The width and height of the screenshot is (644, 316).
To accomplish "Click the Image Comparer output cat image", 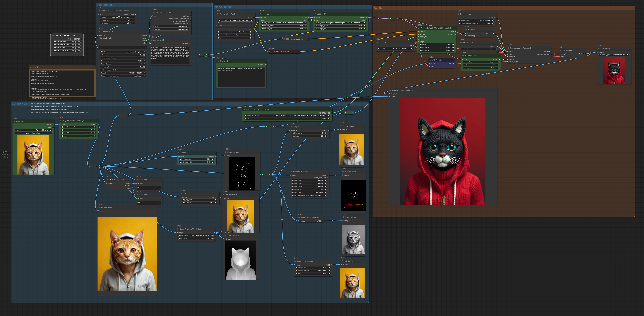I will click(442, 151).
